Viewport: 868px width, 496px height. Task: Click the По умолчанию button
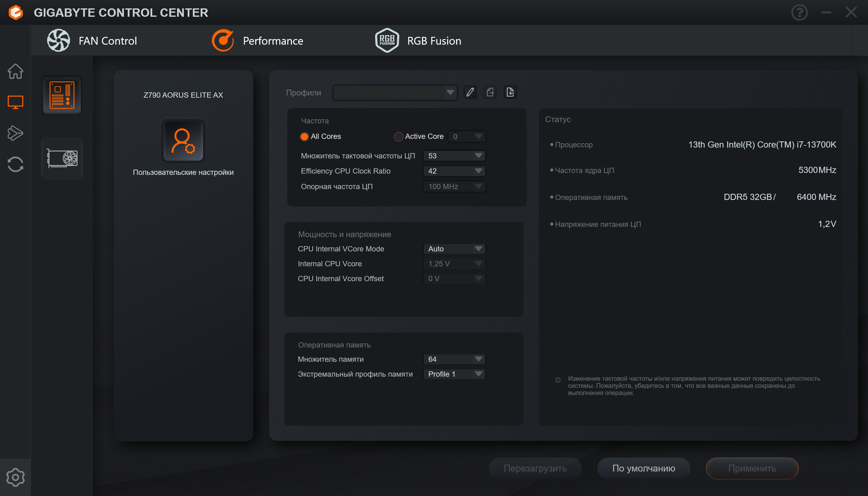pyautogui.click(x=643, y=468)
